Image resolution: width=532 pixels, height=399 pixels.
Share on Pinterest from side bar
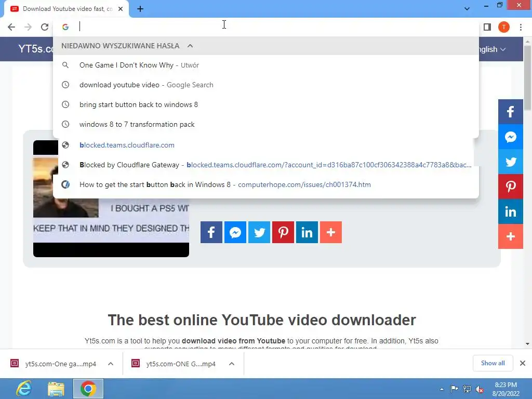[511, 187]
